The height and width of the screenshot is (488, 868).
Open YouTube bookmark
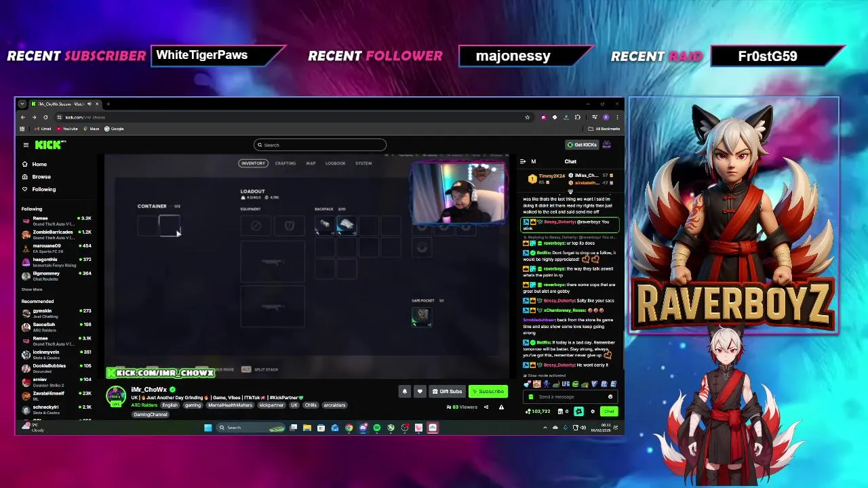68,129
